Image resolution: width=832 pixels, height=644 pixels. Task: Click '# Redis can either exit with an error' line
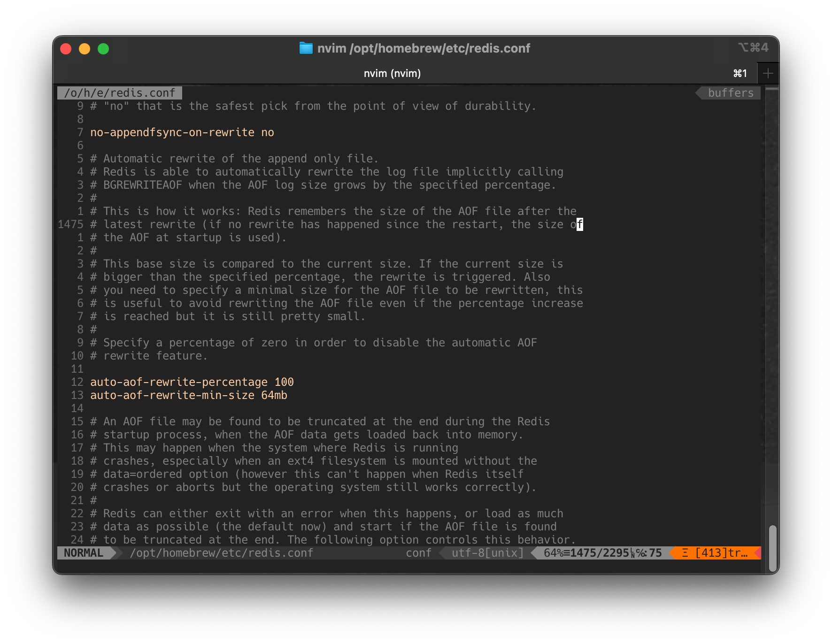[327, 514]
